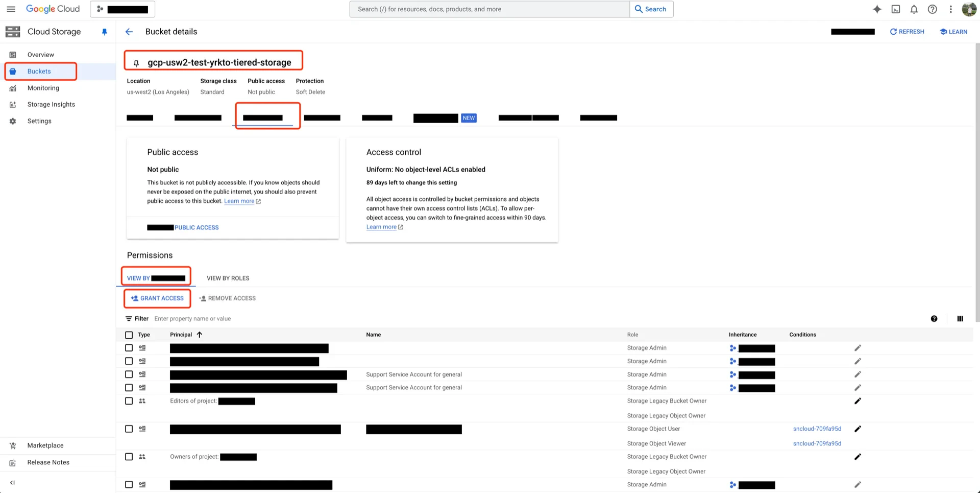Collapse the sidebar with the bottom chevron

click(13, 482)
